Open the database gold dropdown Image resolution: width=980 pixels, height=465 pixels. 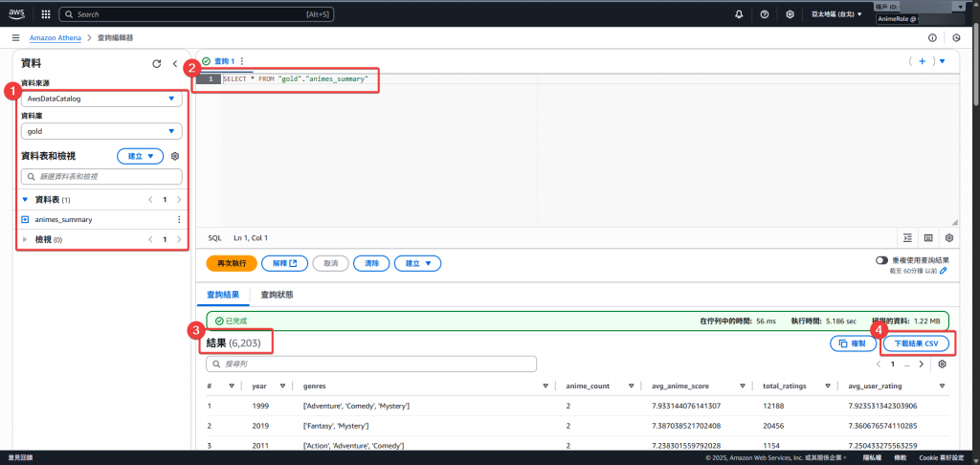pyautogui.click(x=101, y=131)
